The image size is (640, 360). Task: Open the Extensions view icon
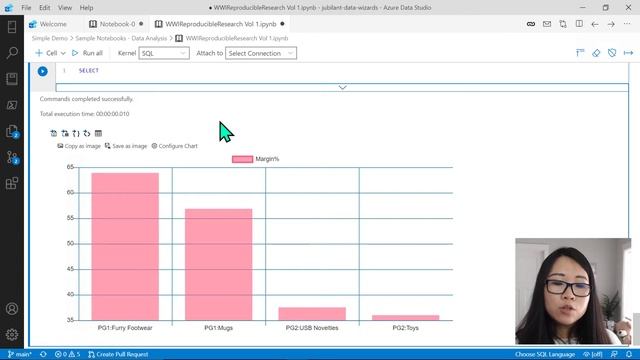[x=12, y=183]
